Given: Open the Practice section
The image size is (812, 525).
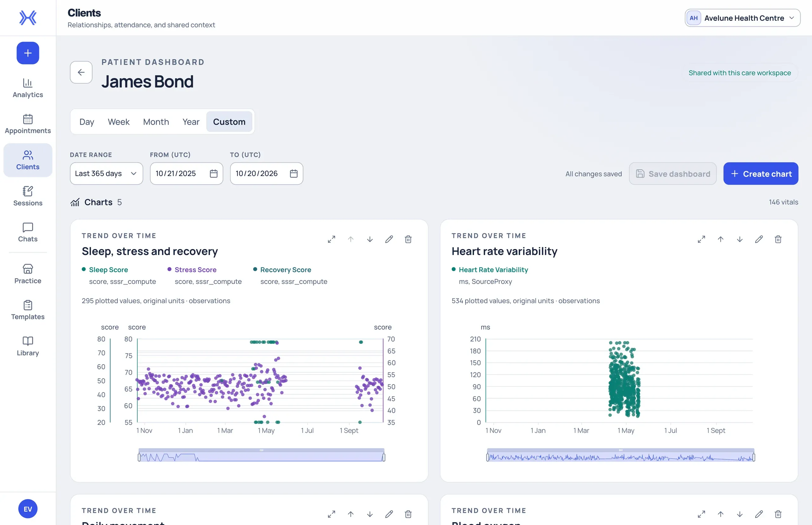Looking at the screenshot, I should point(28,274).
